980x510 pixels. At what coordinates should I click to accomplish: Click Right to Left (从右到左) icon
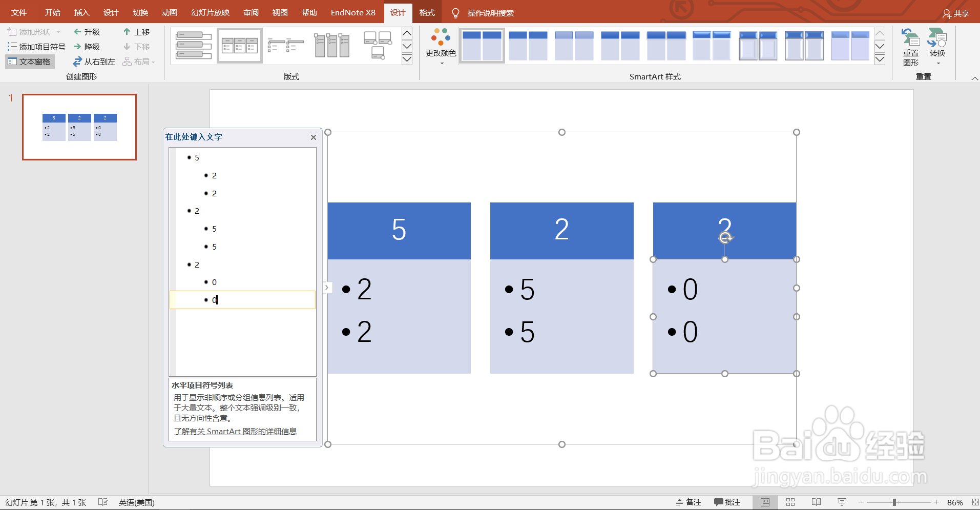(77, 62)
